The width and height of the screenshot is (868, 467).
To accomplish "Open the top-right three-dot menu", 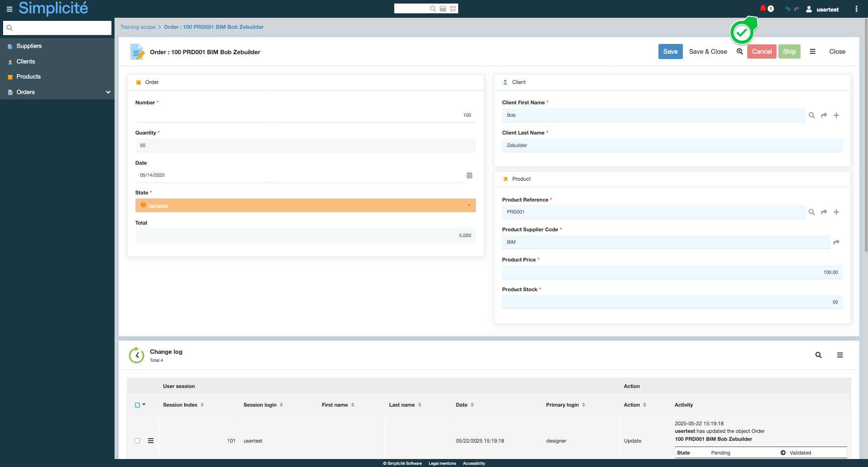I will [856, 9].
